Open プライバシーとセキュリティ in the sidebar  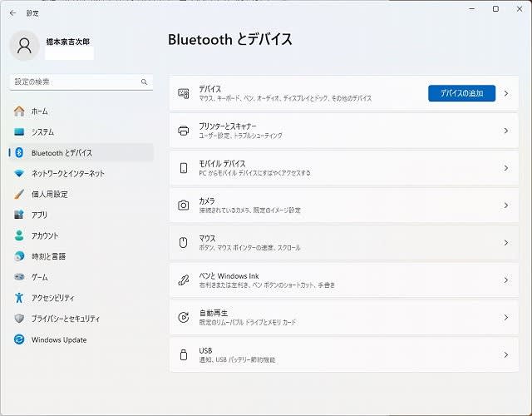tap(65, 319)
